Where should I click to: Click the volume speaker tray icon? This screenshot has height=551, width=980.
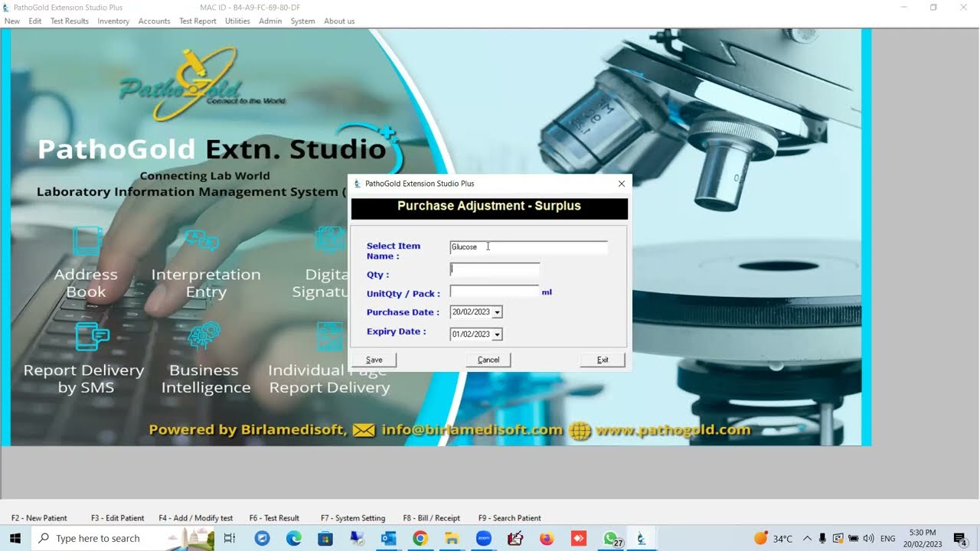[x=868, y=538]
